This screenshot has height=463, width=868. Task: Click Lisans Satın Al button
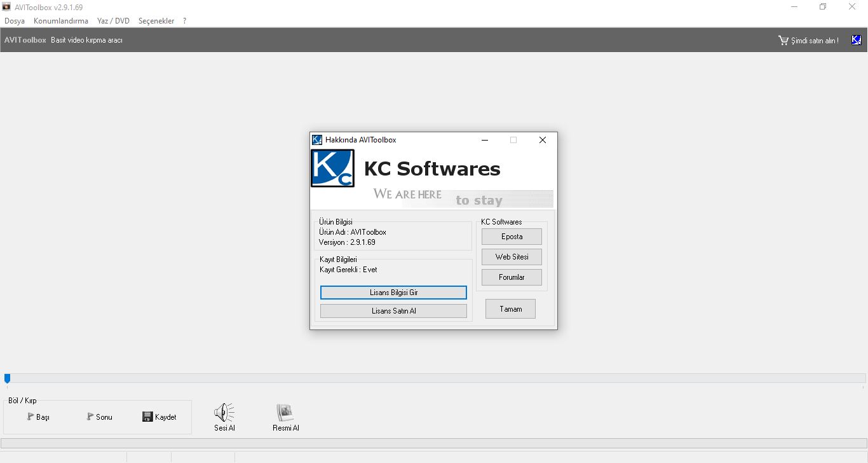pyautogui.click(x=393, y=311)
